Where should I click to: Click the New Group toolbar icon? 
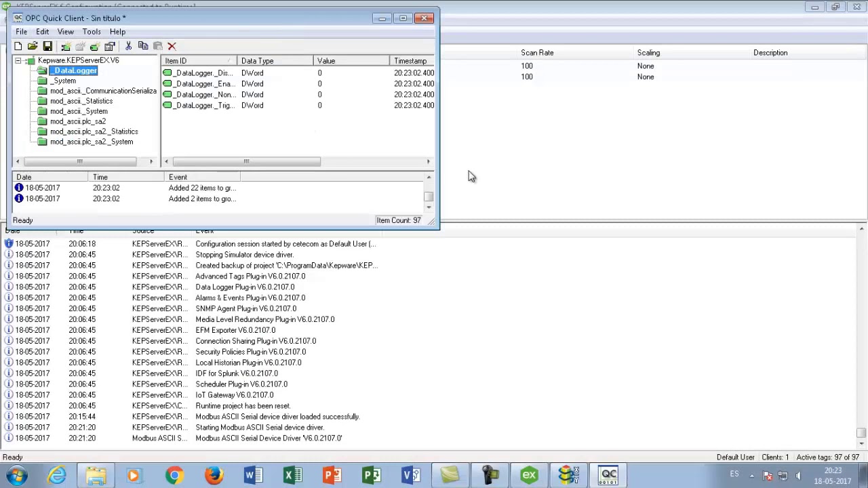pos(80,46)
